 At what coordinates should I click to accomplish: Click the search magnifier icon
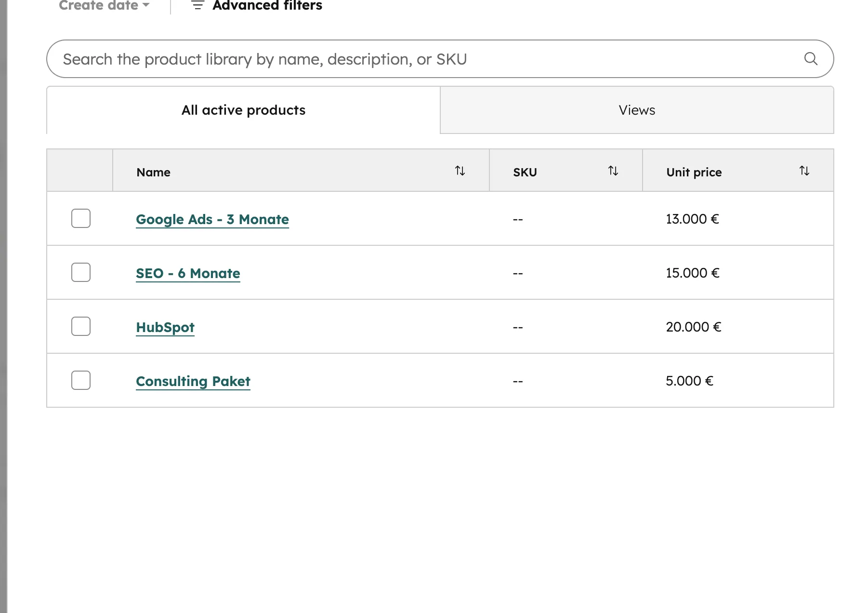811,58
